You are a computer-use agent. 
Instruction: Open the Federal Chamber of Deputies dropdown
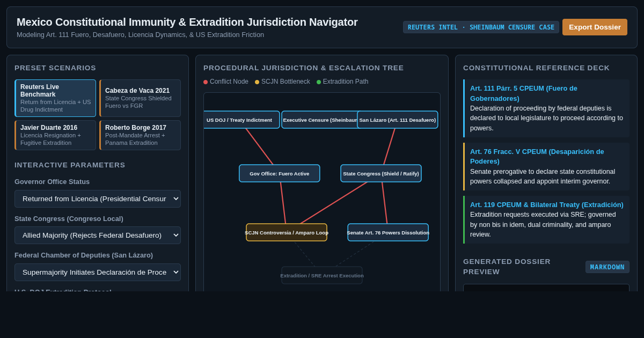[x=98, y=272]
